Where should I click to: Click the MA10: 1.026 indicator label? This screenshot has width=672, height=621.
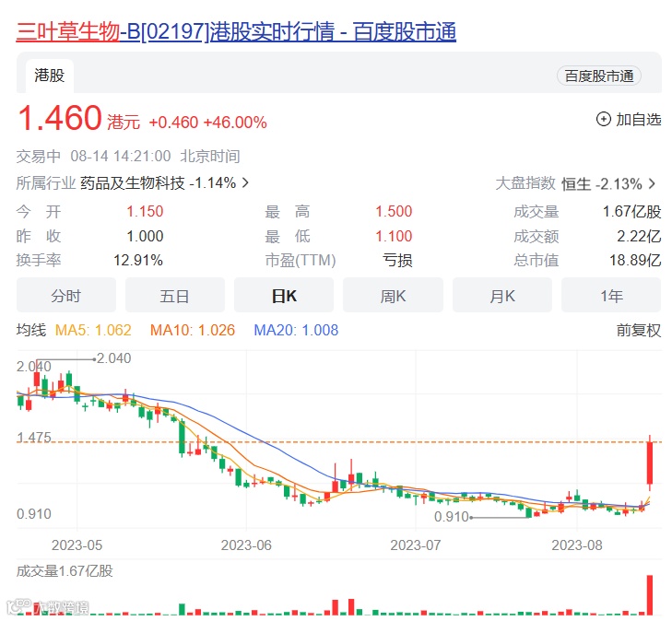(x=193, y=330)
